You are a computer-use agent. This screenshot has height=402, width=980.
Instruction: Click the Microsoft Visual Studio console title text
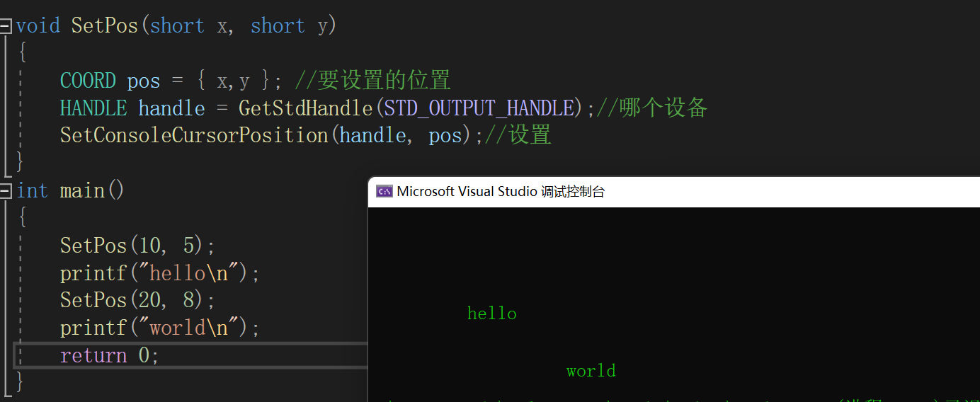[501, 191]
